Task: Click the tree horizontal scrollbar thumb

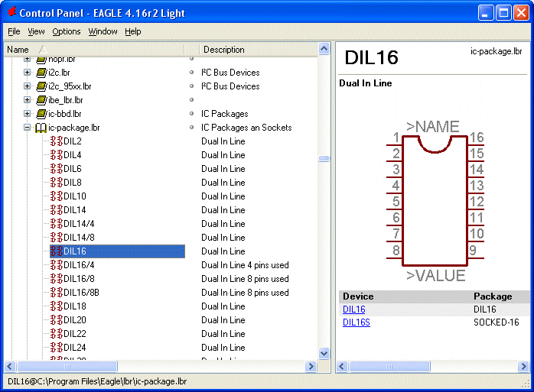Action: [67, 367]
